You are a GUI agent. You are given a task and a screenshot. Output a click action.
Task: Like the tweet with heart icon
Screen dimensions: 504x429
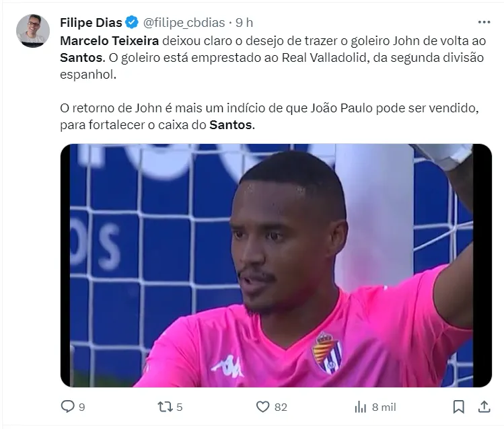pyautogui.click(x=262, y=407)
